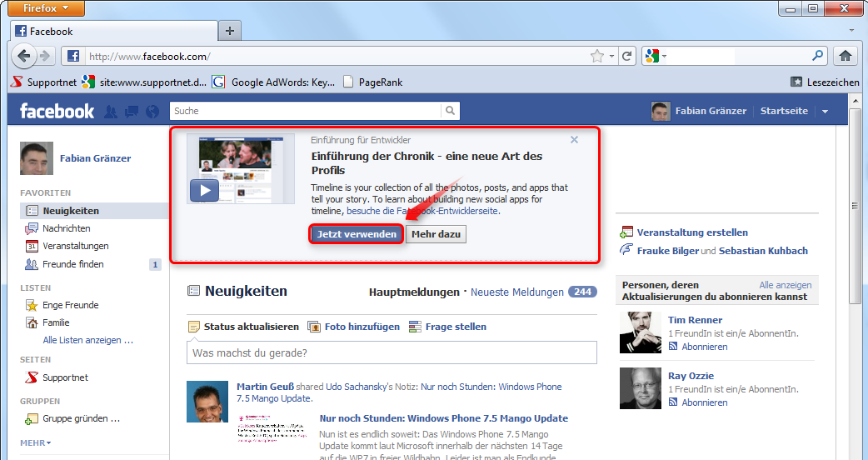The height and width of the screenshot is (460, 868).
Task: Go forward with the browser forward arrow
Action: tap(45, 56)
